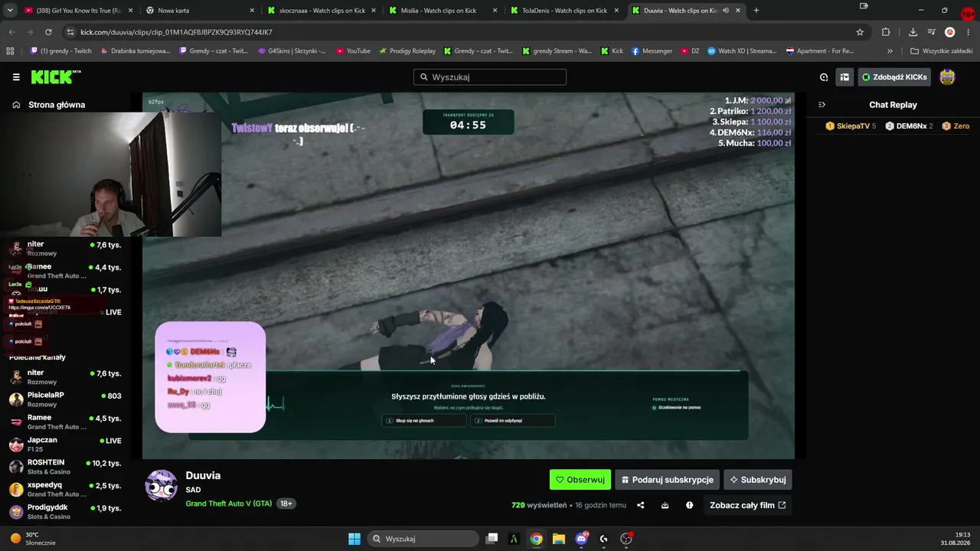
Task: Select the SkiepaTV top gifter badge
Action: [x=851, y=126]
